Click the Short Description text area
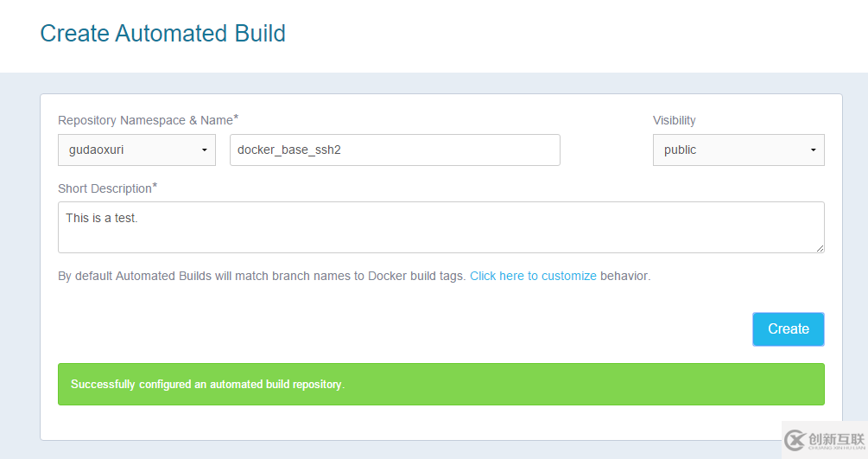 [x=441, y=227]
